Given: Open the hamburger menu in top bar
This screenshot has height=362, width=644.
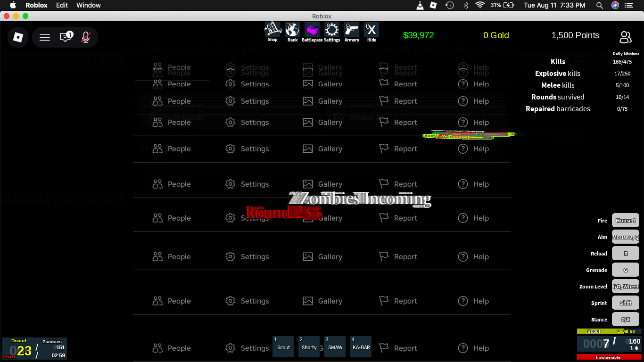Looking at the screenshot, I should pyautogui.click(x=45, y=37).
